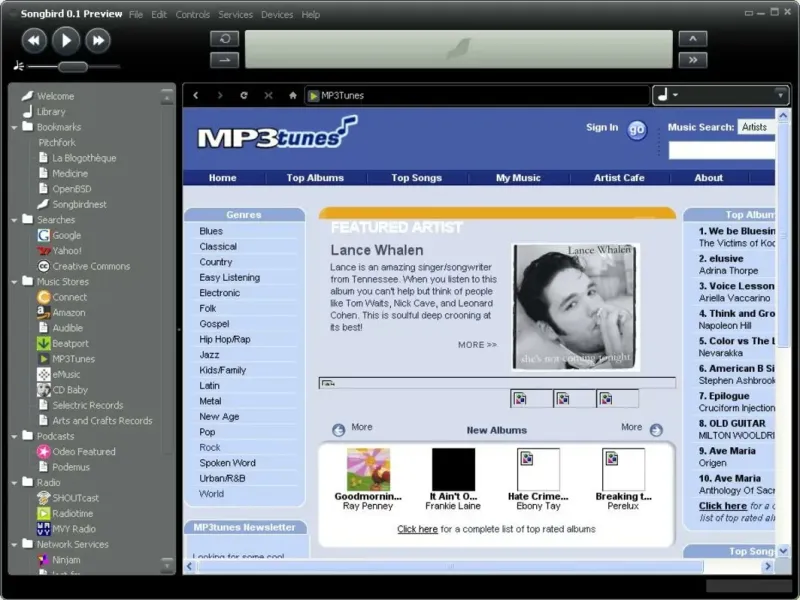Open the Help menu
Screen dimensions: 800x600
click(x=311, y=14)
